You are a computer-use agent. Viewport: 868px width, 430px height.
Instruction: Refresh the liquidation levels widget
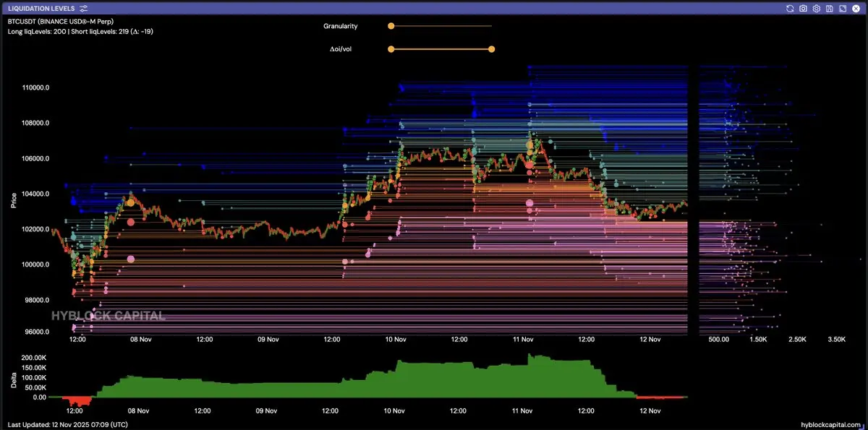click(790, 9)
